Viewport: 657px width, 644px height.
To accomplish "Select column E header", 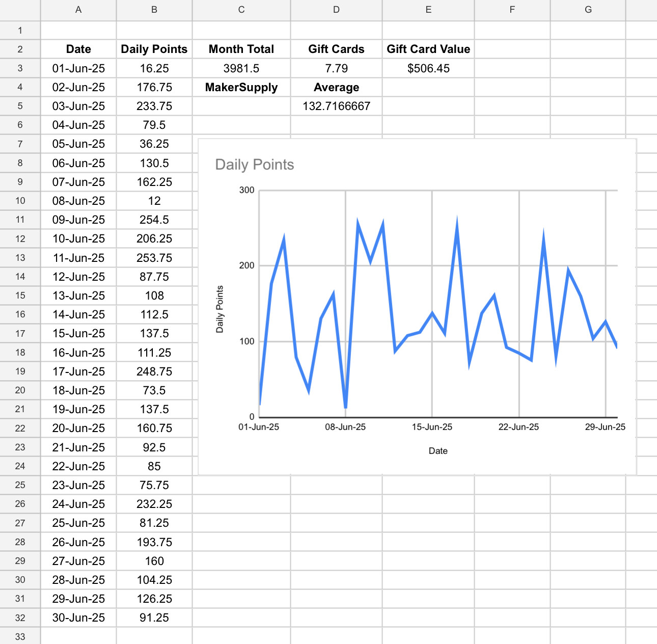I will [x=428, y=10].
